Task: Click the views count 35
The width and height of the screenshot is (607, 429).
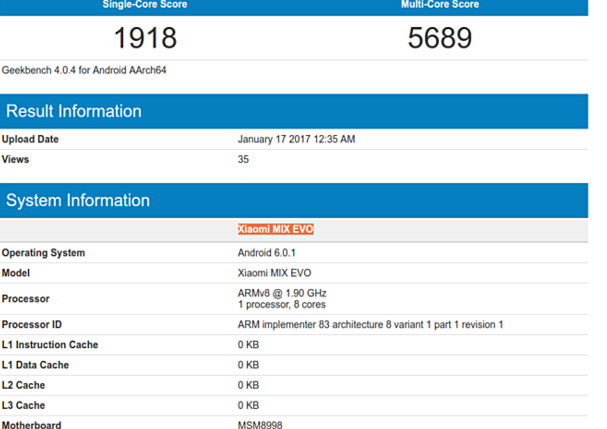Action: 243,159
